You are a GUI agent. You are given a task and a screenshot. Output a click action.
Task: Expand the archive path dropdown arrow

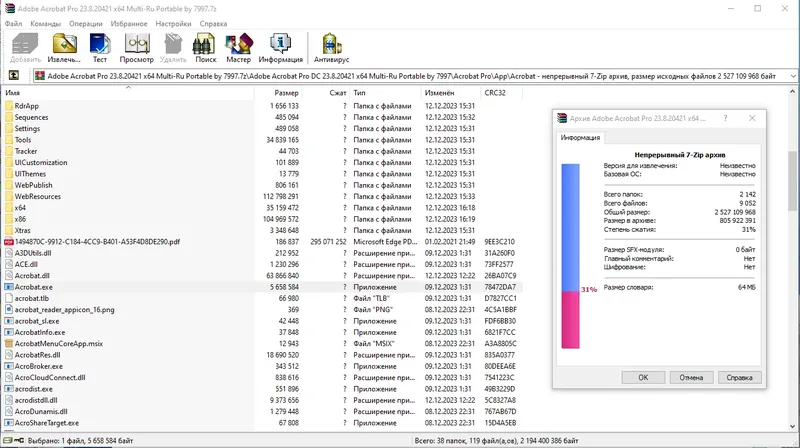click(x=793, y=76)
